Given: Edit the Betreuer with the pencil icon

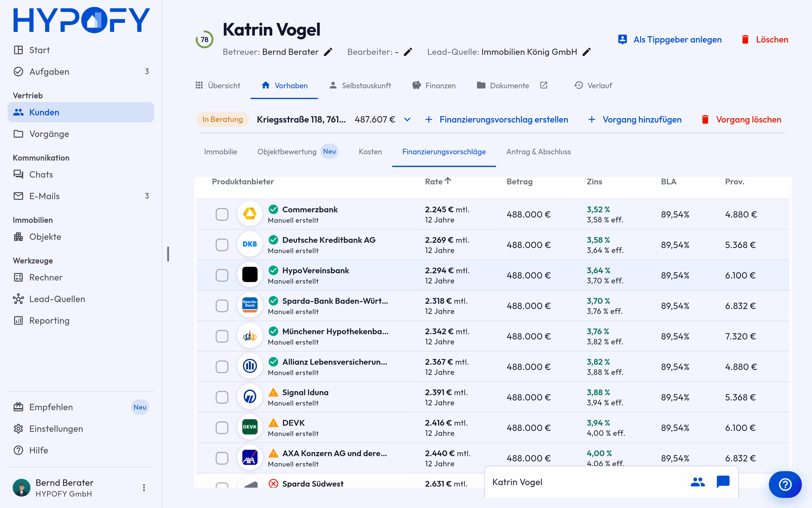Looking at the screenshot, I should click(x=328, y=52).
